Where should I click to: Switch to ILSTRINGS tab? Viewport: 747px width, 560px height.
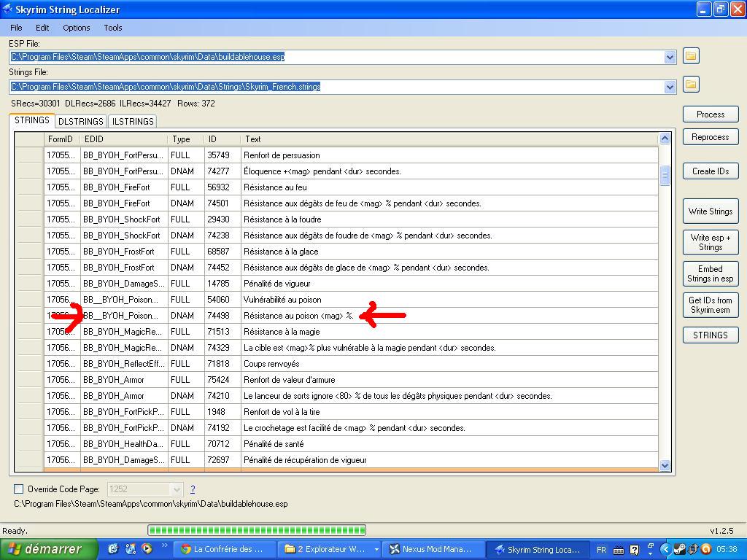click(x=133, y=122)
